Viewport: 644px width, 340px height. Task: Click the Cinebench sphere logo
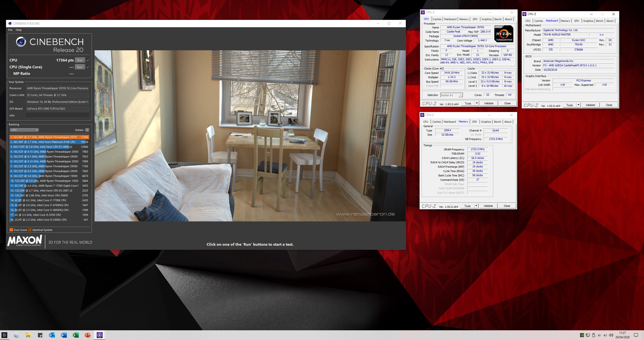coord(21,42)
